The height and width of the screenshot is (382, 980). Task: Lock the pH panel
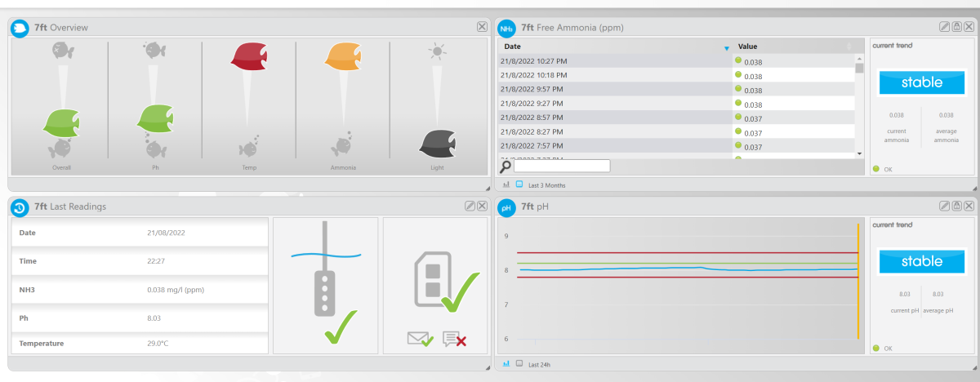point(956,207)
